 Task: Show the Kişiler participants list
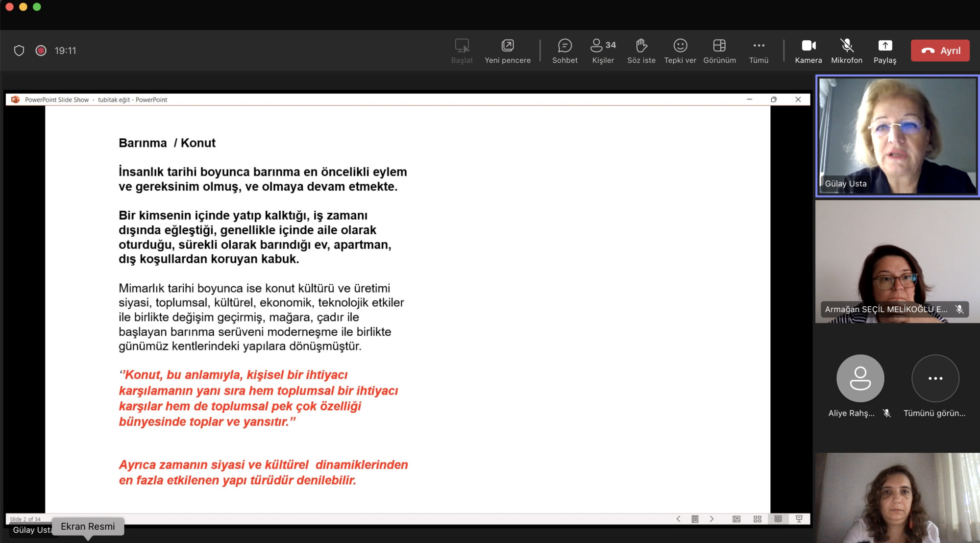pyautogui.click(x=603, y=51)
